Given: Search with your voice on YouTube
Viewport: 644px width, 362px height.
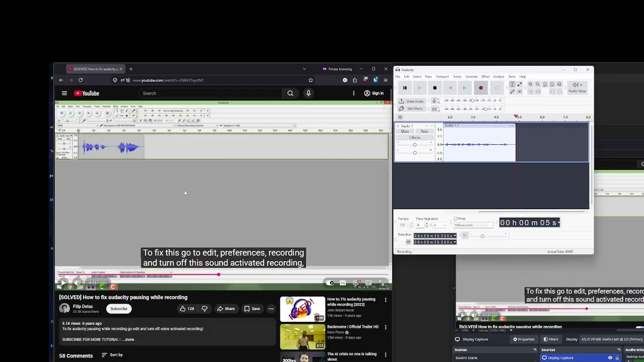Looking at the screenshot, I should click(308, 93).
